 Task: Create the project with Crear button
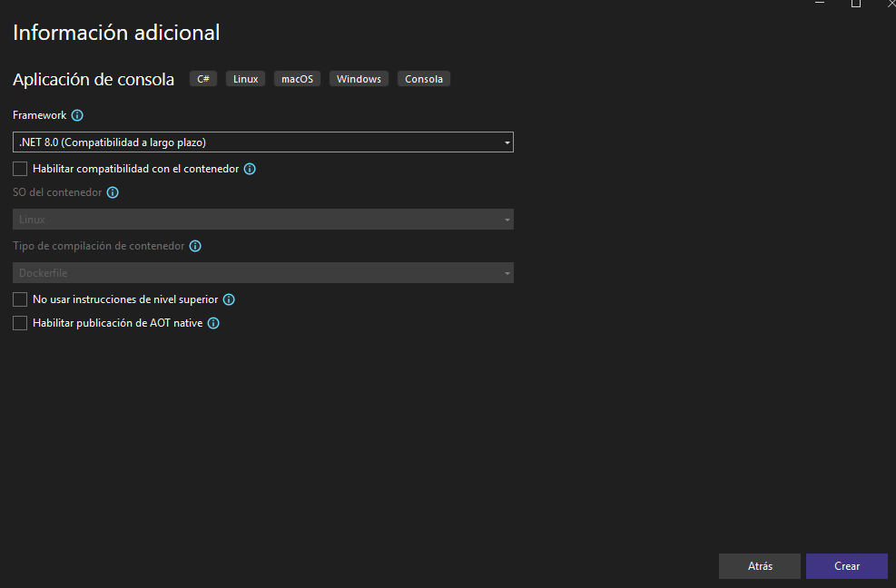coord(847,566)
